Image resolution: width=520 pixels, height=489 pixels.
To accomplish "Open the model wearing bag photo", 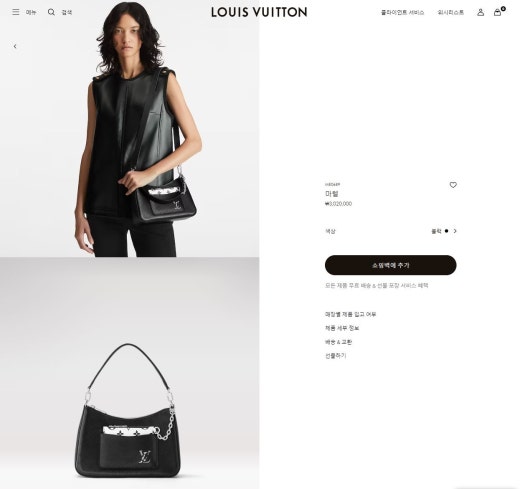I will coord(129,129).
